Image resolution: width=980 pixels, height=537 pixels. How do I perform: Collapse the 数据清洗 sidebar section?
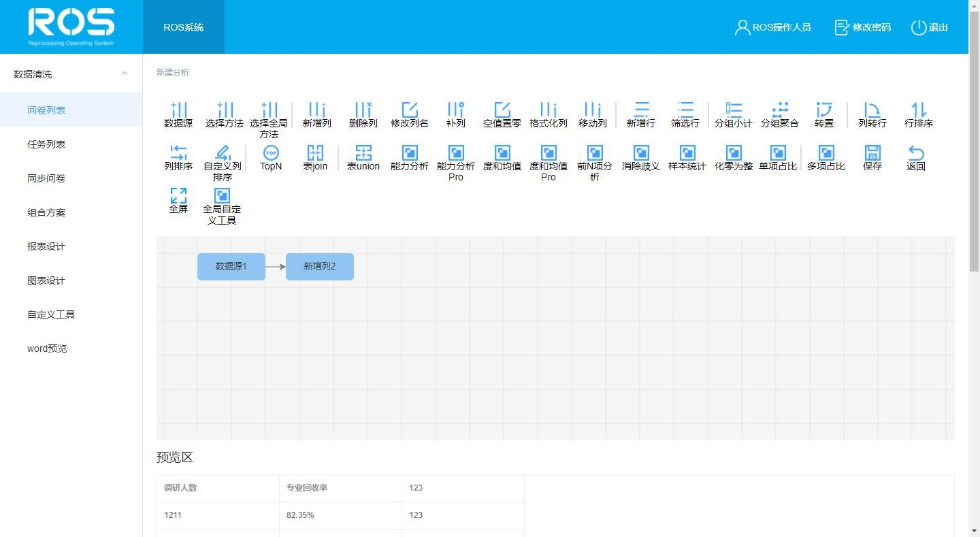pyautogui.click(x=71, y=74)
